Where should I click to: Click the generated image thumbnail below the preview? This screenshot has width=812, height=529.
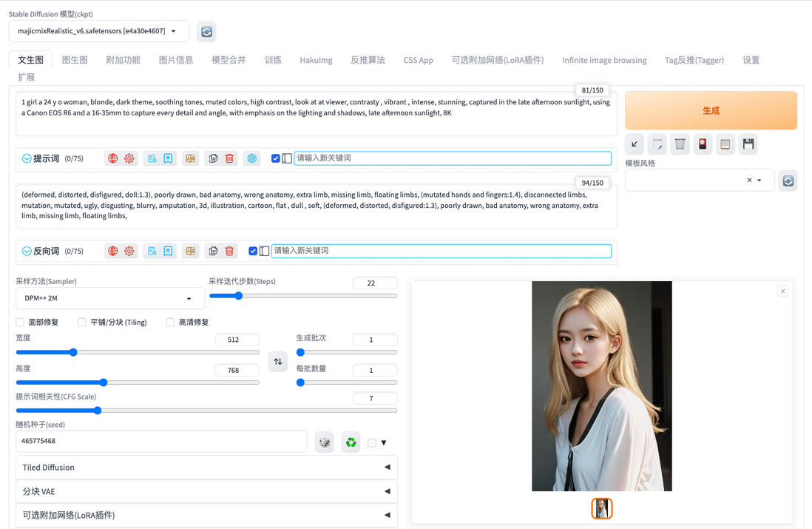click(601, 508)
